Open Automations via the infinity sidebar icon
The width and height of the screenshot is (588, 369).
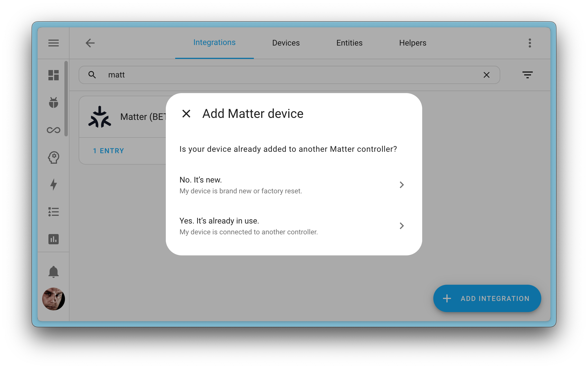click(53, 130)
